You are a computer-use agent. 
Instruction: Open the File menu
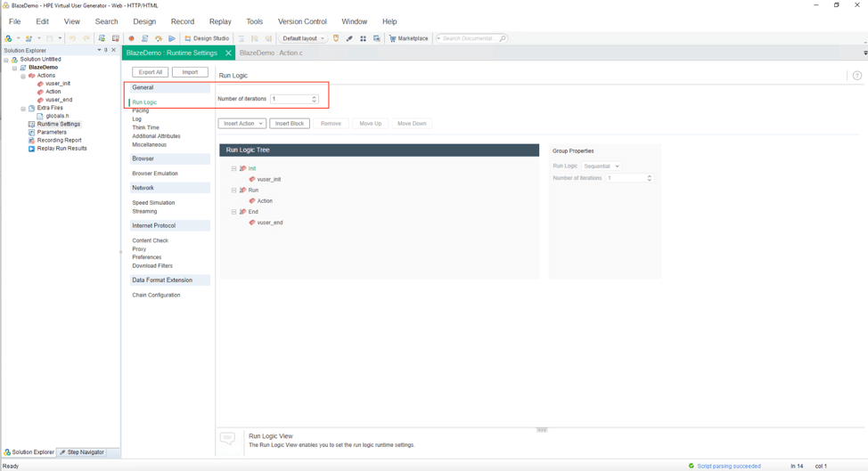15,21
